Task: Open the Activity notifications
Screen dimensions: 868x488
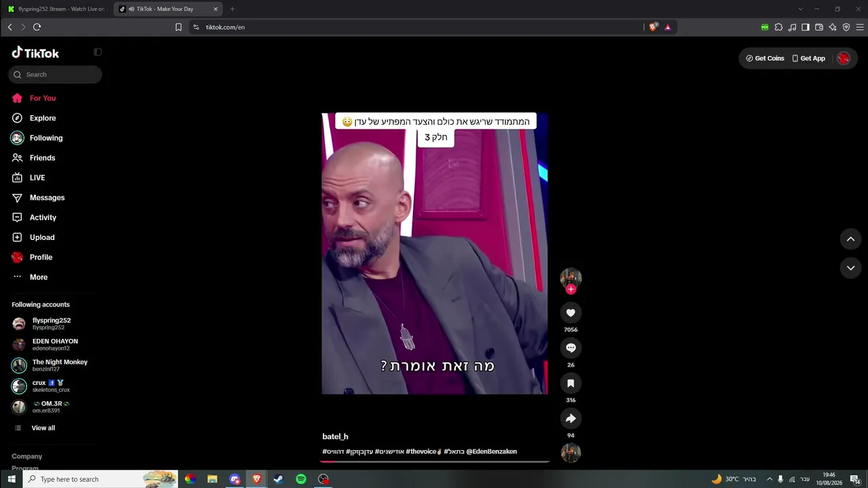Action: pos(43,218)
